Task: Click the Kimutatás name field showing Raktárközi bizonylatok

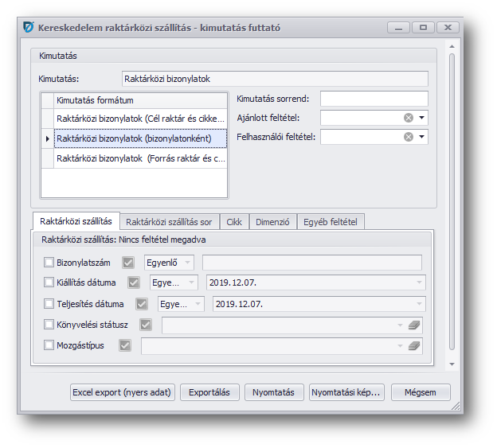Action: pyautogui.click(x=275, y=79)
